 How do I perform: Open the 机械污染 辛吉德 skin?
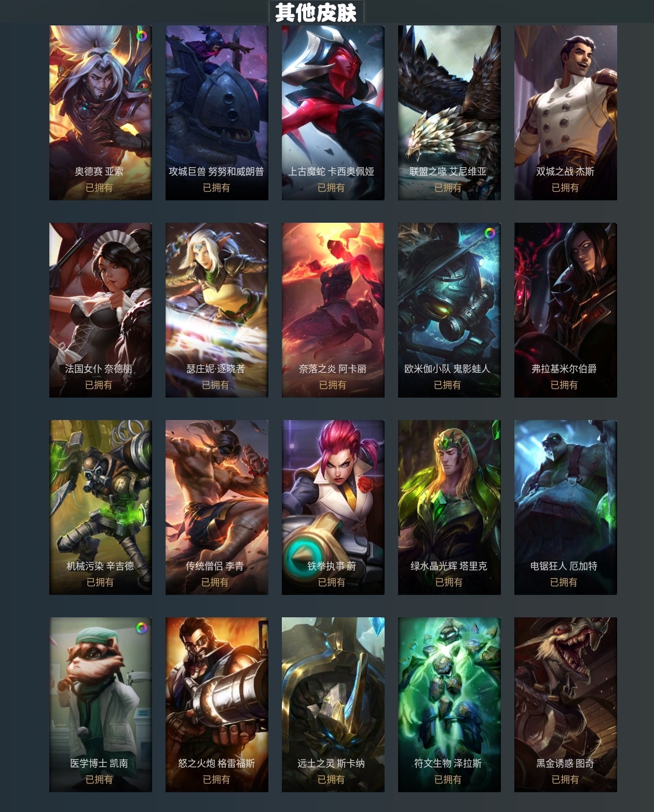click(x=101, y=507)
